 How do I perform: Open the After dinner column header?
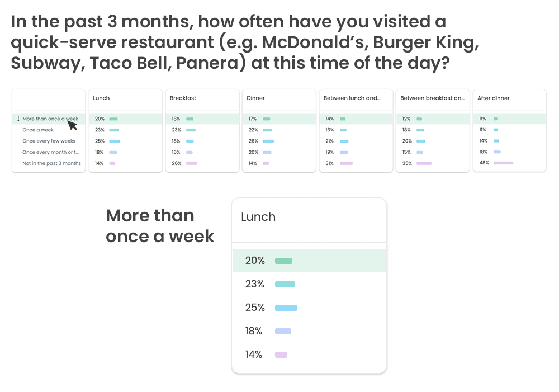(x=494, y=98)
